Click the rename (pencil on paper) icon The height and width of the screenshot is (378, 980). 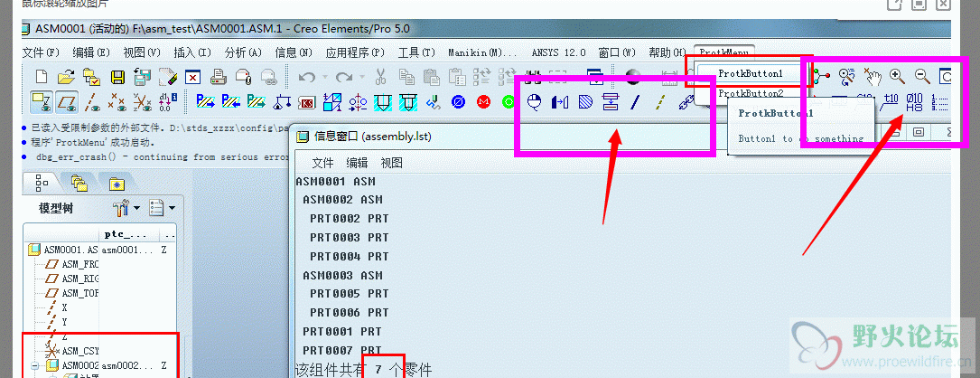tap(168, 77)
